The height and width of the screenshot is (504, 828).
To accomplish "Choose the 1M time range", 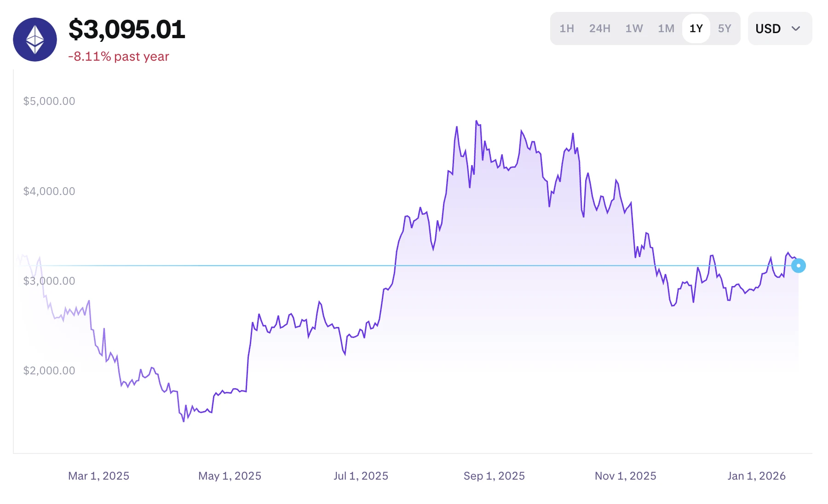I will coord(666,29).
